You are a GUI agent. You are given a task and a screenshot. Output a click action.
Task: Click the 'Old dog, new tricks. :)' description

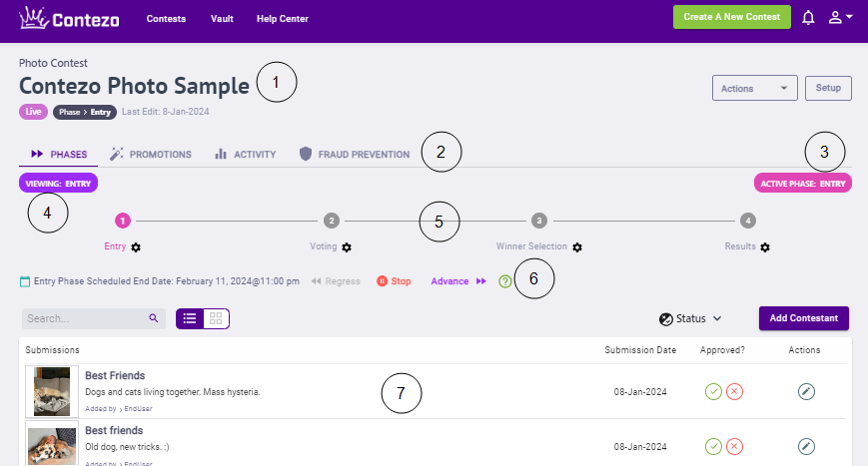tap(127, 447)
